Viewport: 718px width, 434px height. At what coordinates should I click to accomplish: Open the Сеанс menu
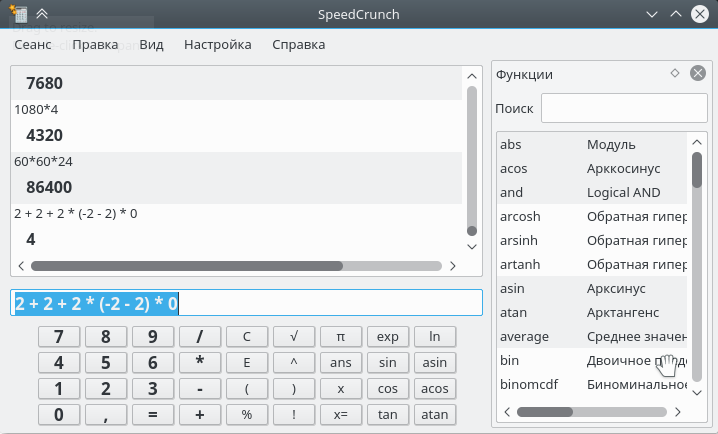tap(33, 44)
